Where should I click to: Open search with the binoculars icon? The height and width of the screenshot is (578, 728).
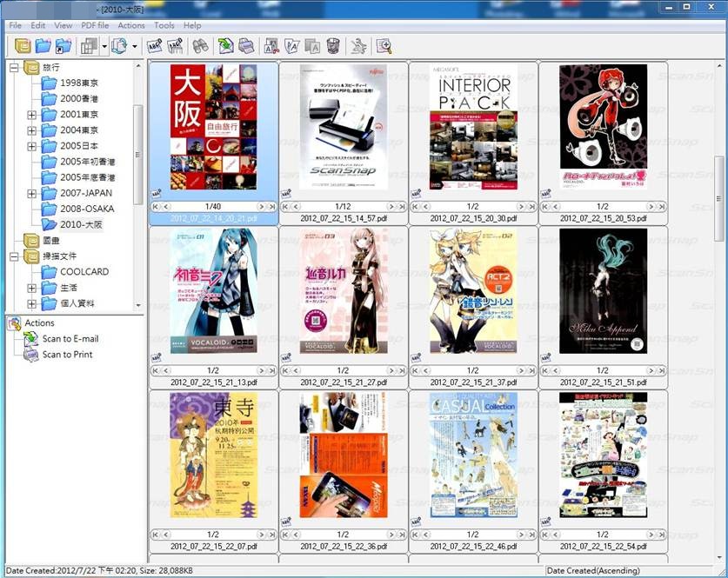200,45
